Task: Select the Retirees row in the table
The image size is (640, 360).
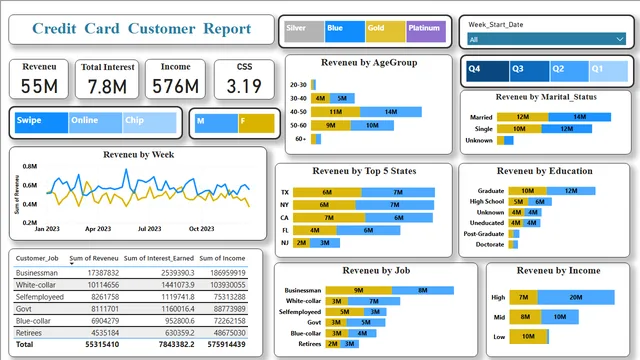Action: point(131,333)
